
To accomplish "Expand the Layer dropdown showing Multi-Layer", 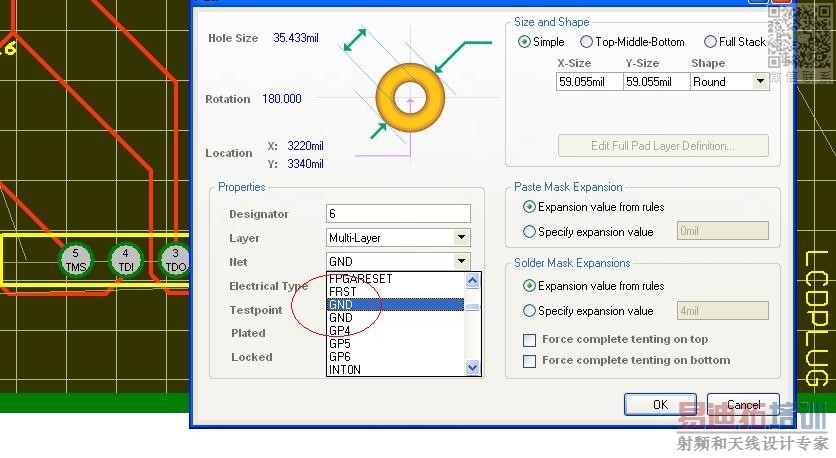I will coord(461,237).
